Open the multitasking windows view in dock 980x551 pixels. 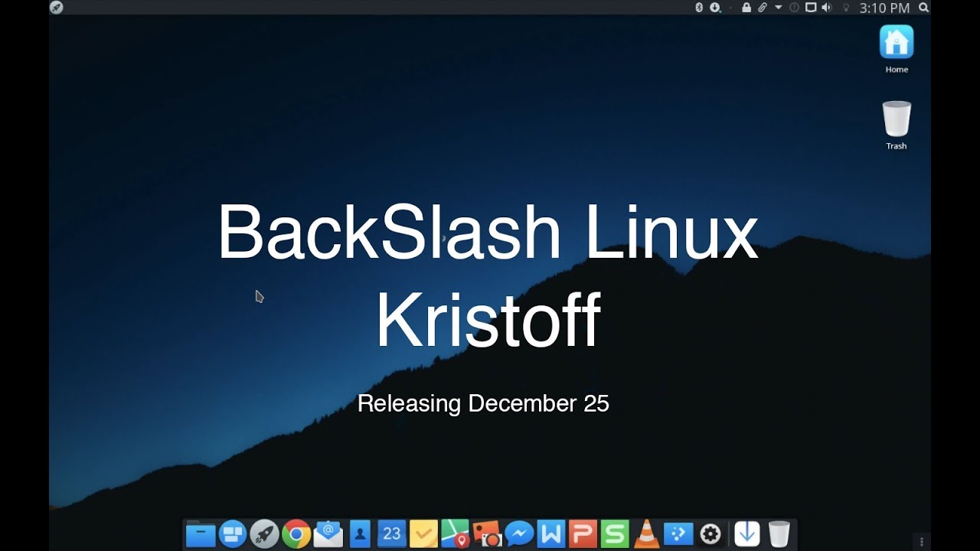tap(233, 533)
